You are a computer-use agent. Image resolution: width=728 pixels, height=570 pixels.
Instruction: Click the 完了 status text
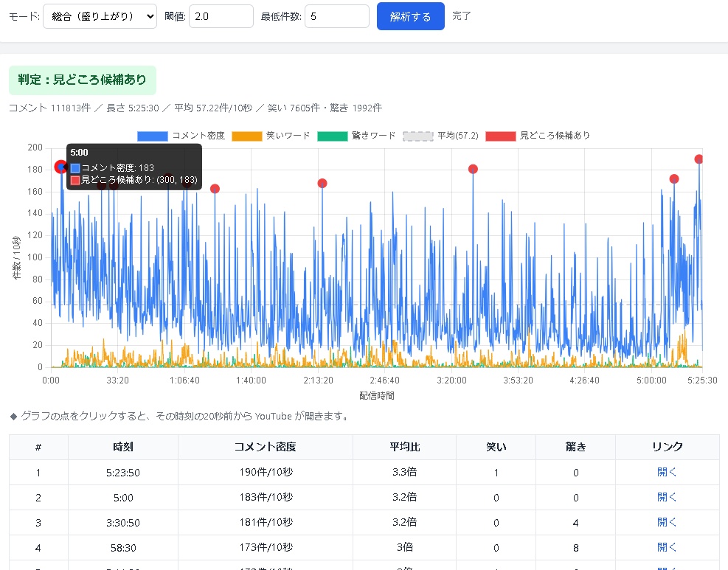462,15
